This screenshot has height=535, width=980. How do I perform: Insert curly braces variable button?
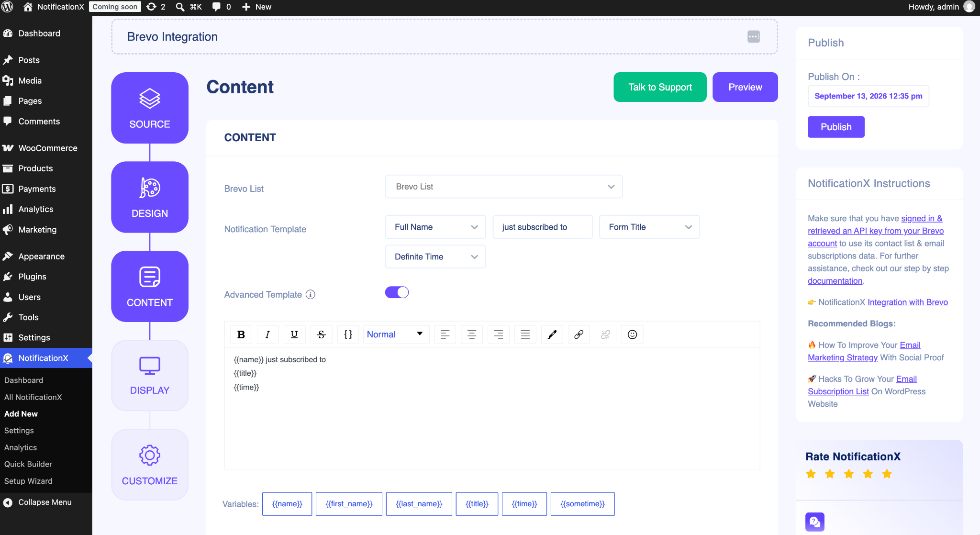point(348,334)
